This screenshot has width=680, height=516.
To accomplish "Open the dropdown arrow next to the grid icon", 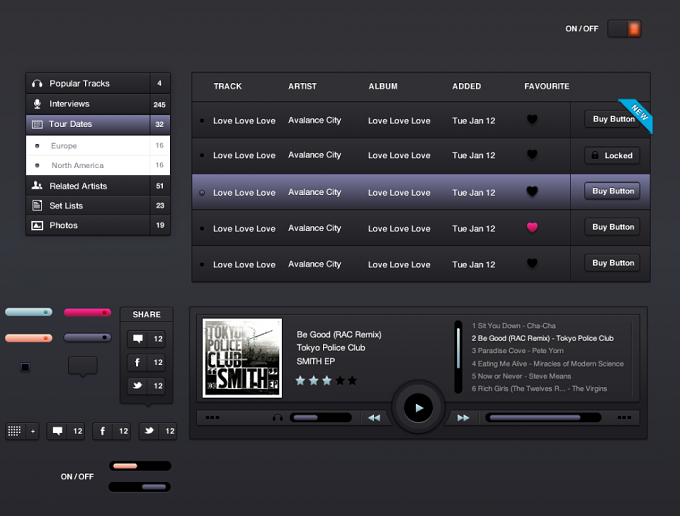I will point(33,431).
